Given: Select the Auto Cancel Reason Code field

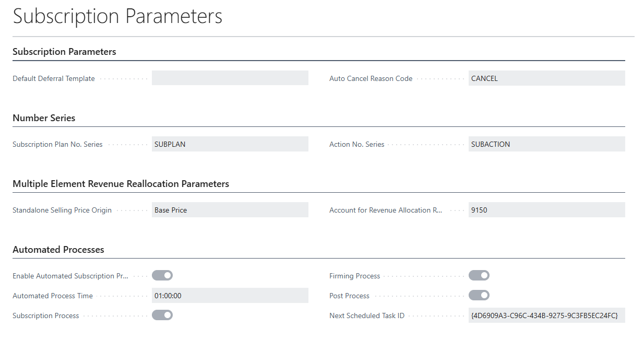Looking at the screenshot, I should point(546,78).
